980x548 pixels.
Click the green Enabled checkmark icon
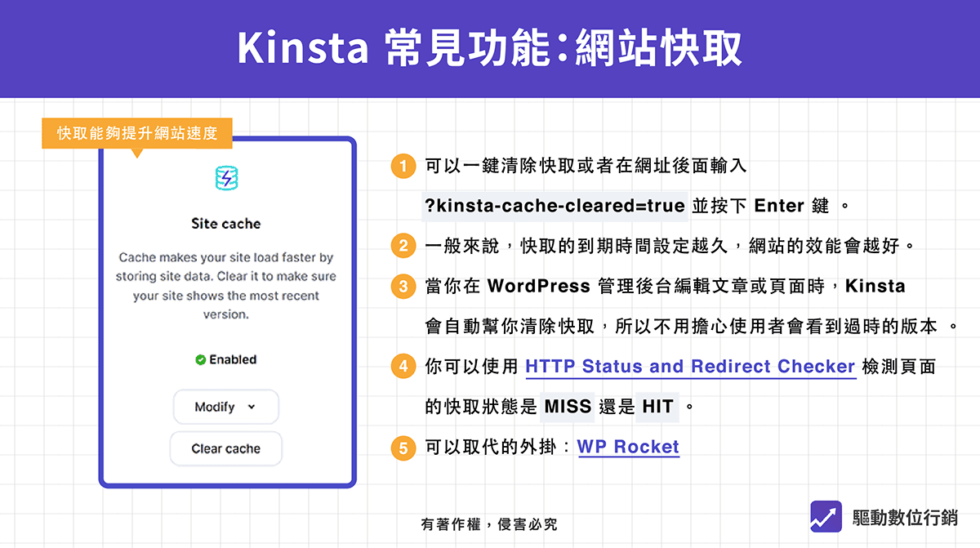coord(200,360)
